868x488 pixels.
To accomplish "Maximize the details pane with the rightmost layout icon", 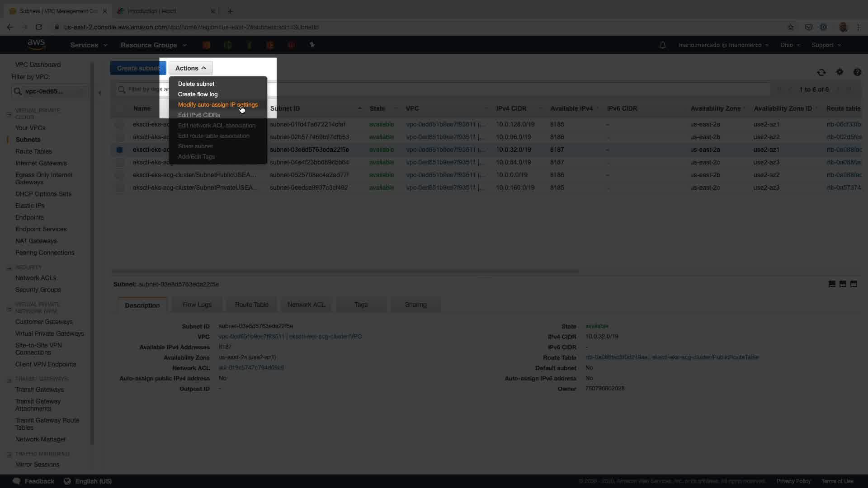I will click(854, 284).
